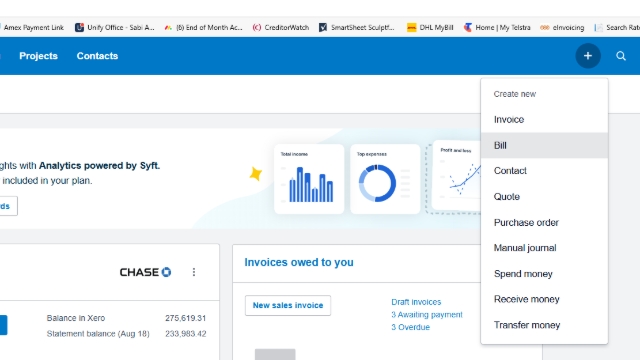Open Home My Telstra bookmark
Screen dimensions: 640x360
tap(497, 27)
